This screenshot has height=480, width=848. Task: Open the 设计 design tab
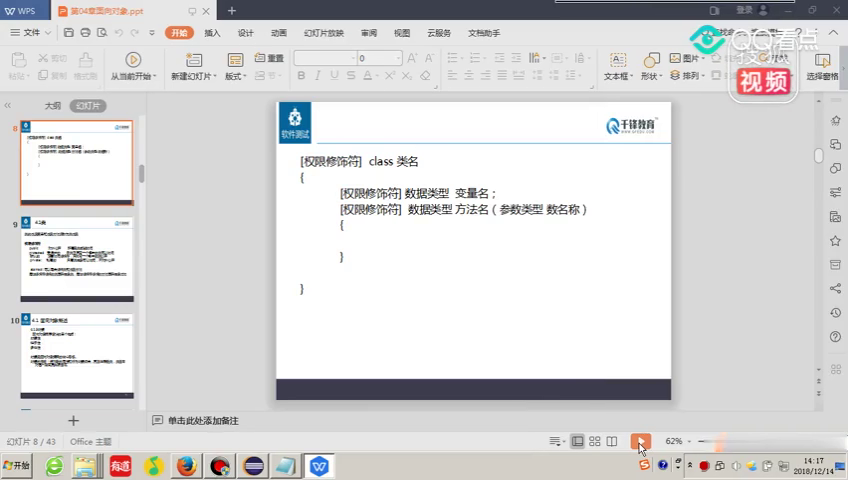pyautogui.click(x=245, y=32)
